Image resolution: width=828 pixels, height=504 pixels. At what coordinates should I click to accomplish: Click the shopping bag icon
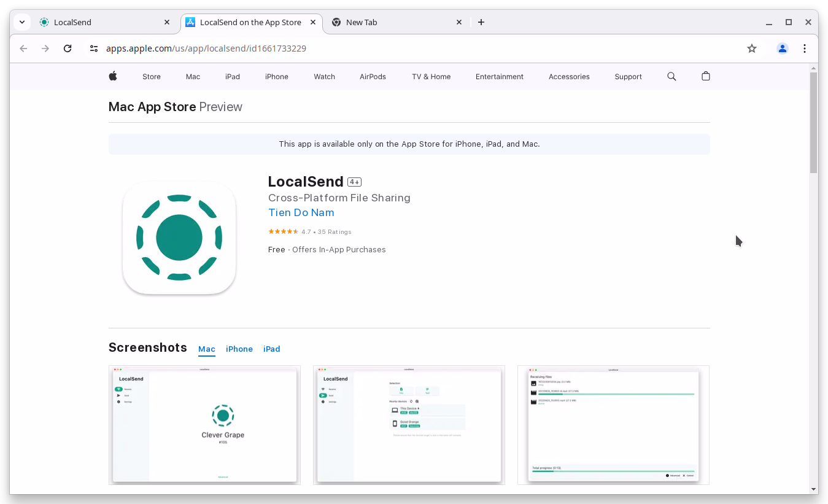pyautogui.click(x=705, y=76)
